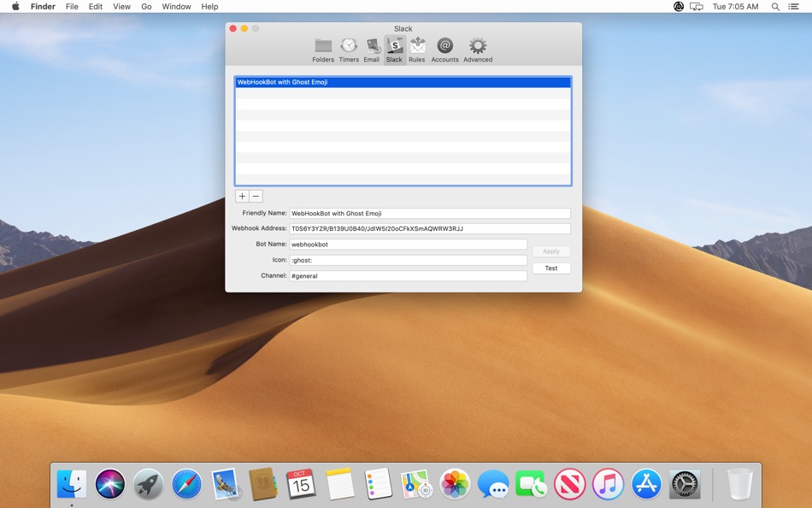Viewport: 812px width, 508px height.
Task: Close the Slack preferences window
Action: pos(233,28)
